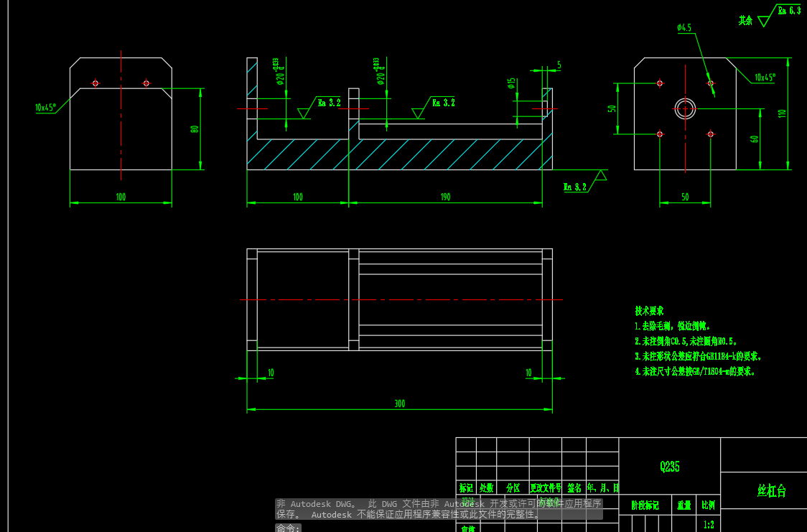Click the '命令:' command line prompt
This screenshot has width=807, height=532.
click(x=288, y=528)
